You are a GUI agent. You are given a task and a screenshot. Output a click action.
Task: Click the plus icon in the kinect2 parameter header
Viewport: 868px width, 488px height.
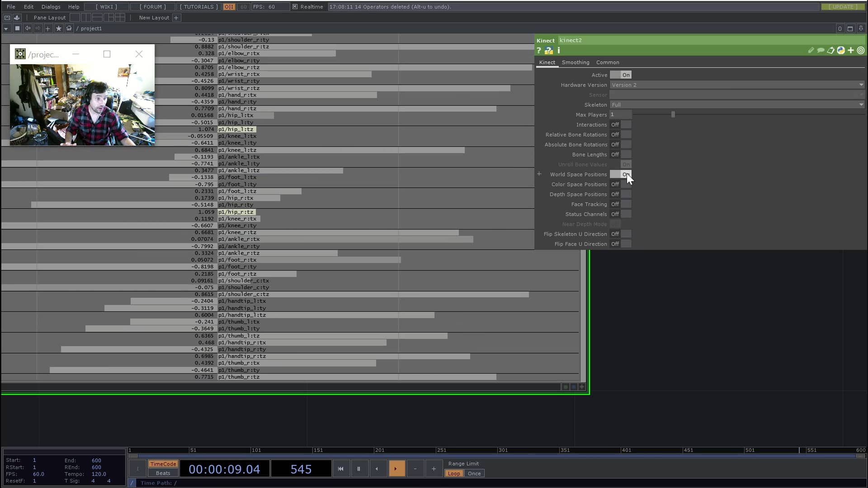[x=851, y=50]
